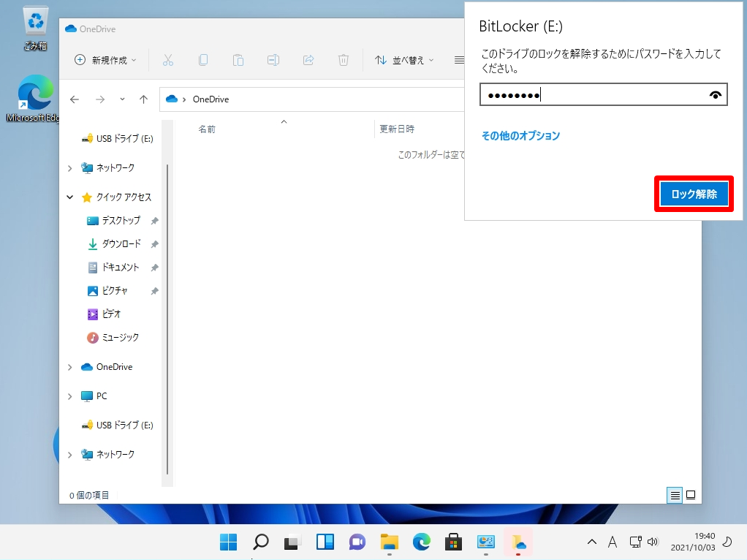The image size is (747, 560).
Task: Open Microsoft Edge desktop shortcut
Action: pos(34,99)
